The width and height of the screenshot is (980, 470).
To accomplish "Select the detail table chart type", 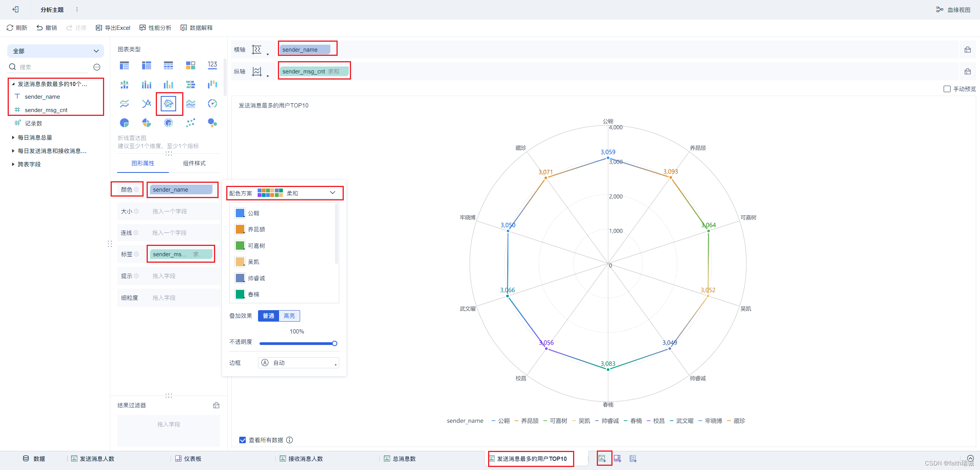I will (x=168, y=65).
